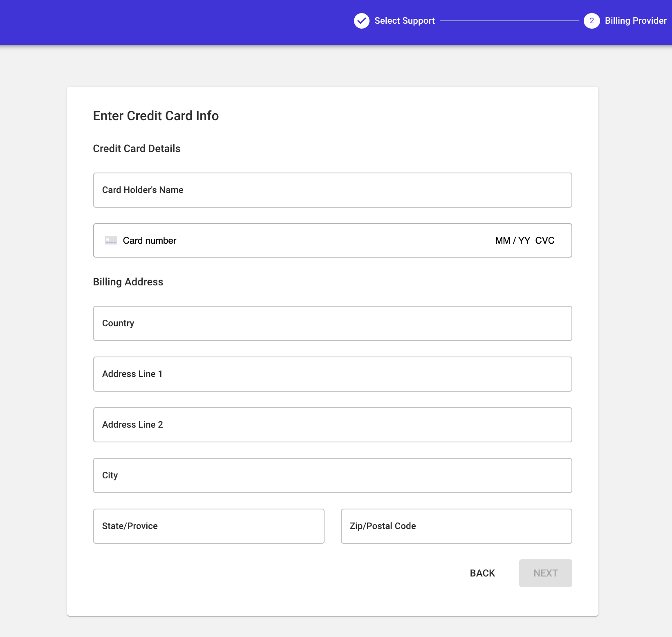The height and width of the screenshot is (637, 672).
Task: Select the MM / YY expiry field
Action: [x=513, y=240]
